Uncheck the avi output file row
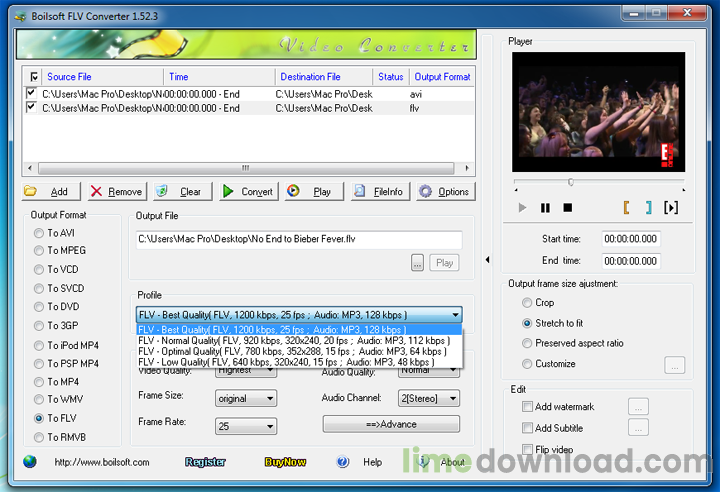720x492 pixels. (31, 93)
